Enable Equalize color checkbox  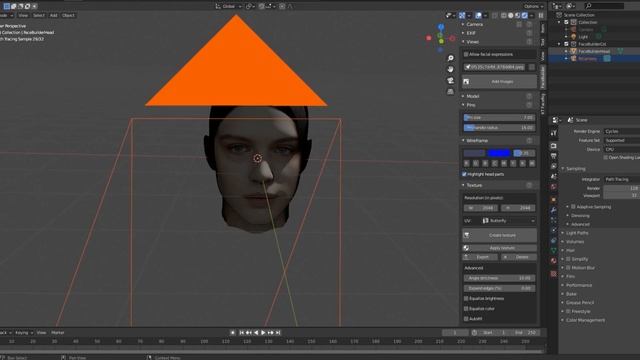(466, 309)
